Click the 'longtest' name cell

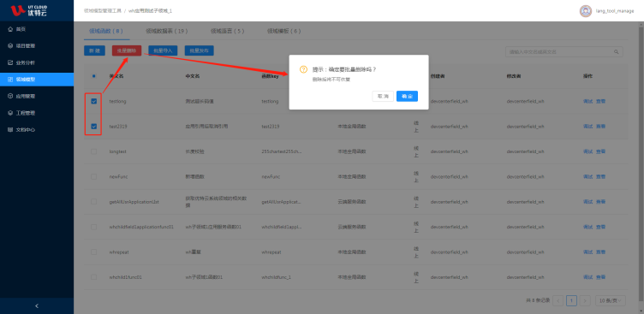tap(118, 151)
